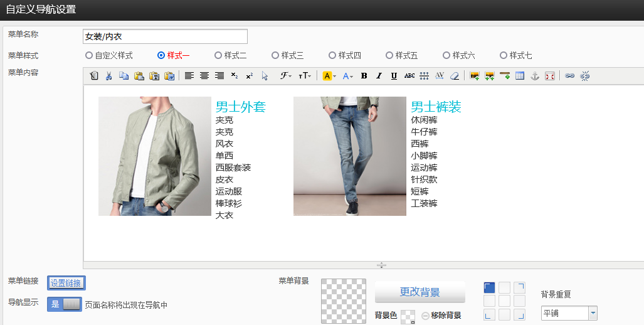Click the eraser clear formatting icon
The image size is (644, 325).
[x=455, y=76]
